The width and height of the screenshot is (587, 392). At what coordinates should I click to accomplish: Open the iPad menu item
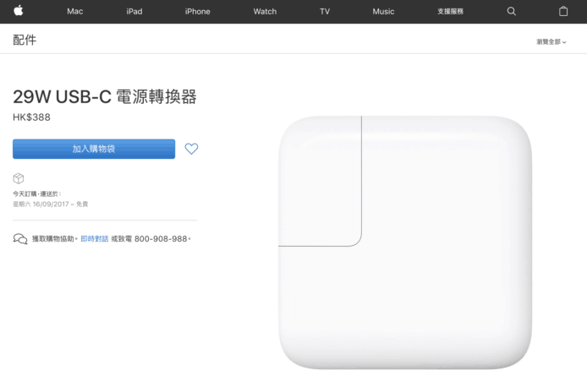pos(134,11)
